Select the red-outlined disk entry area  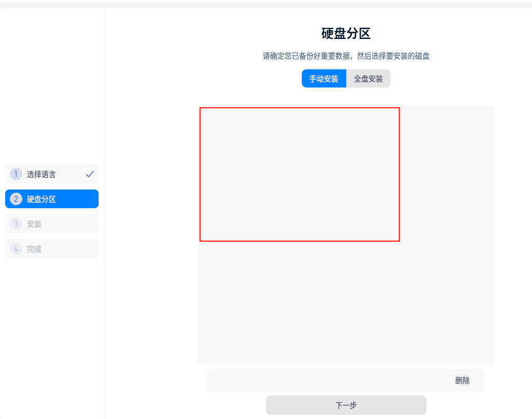(x=299, y=174)
